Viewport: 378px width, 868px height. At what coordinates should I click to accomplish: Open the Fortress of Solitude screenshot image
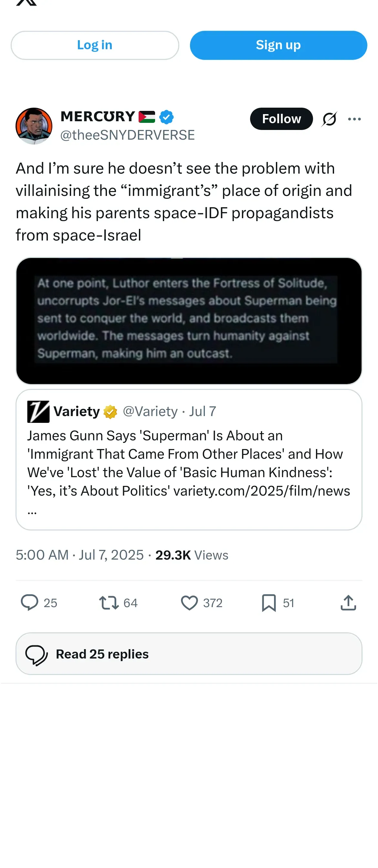click(x=189, y=320)
